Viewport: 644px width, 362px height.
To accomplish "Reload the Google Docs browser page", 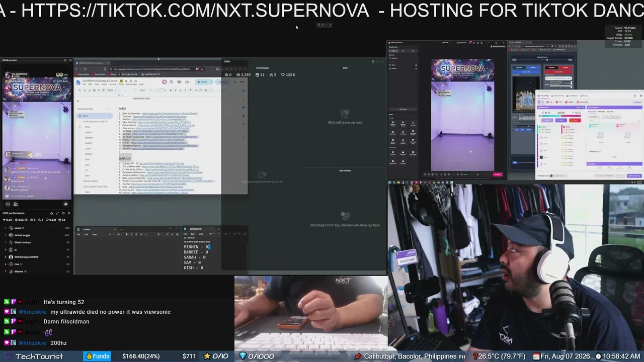I will pyautogui.click(x=85, y=69).
